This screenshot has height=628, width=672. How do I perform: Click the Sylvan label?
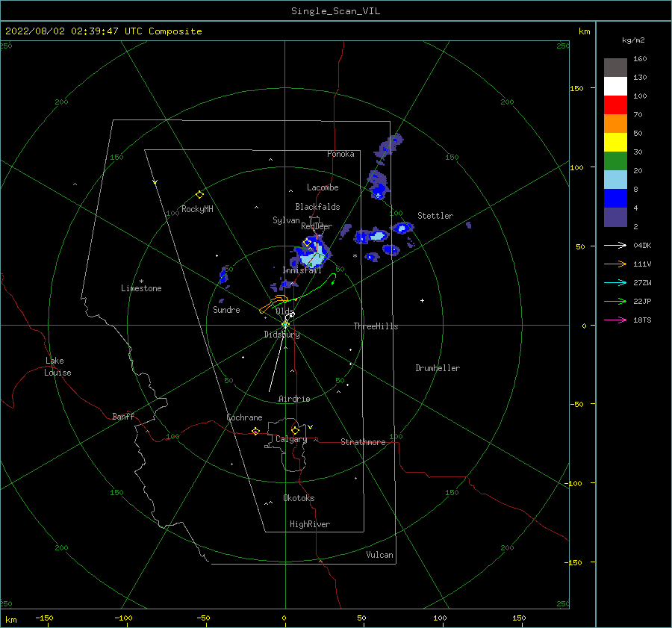[x=286, y=220]
